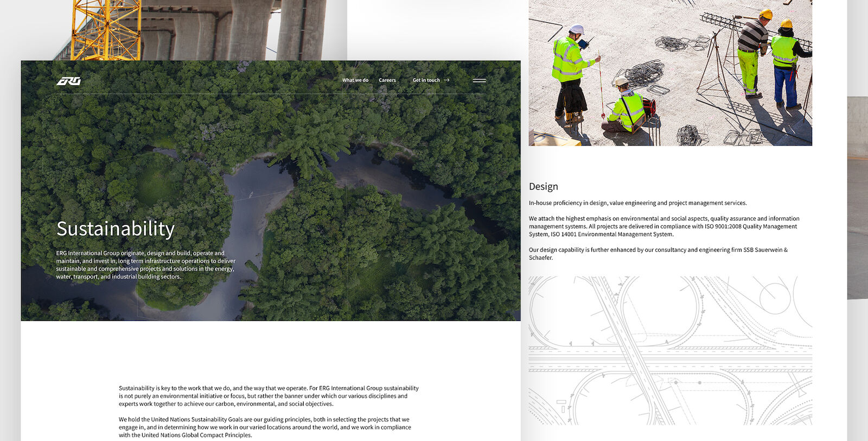Click the United Nations Sustainability Goals paragraph
The height and width of the screenshot is (441, 868).
[x=265, y=427]
